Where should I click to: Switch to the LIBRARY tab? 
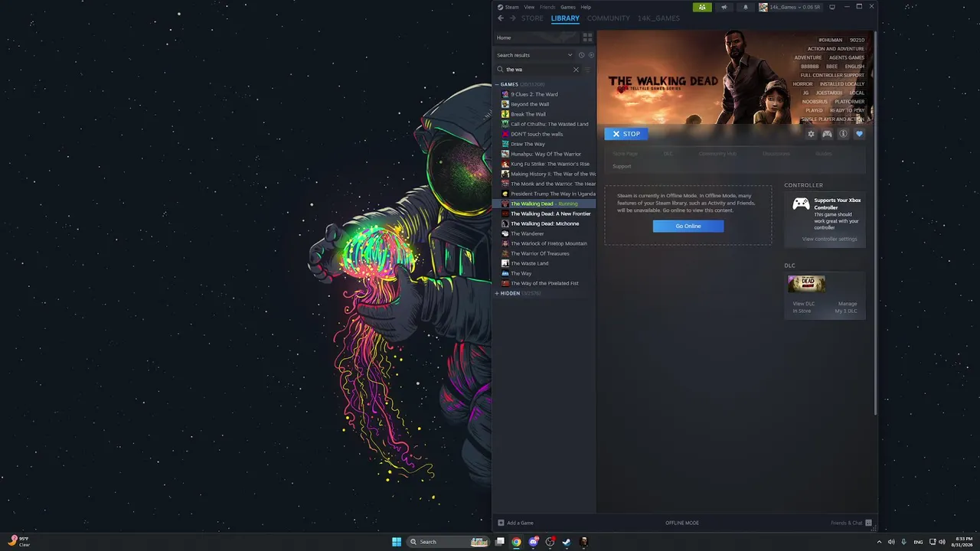[x=565, y=18]
